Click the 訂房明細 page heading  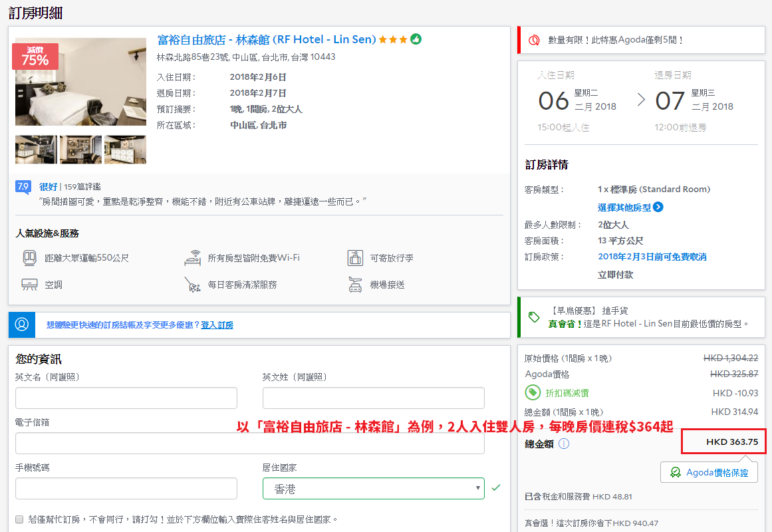(x=35, y=13)
